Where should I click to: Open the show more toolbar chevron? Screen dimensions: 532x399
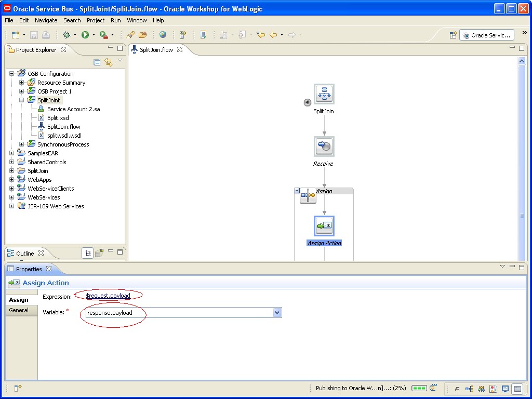tap(525, 33)
